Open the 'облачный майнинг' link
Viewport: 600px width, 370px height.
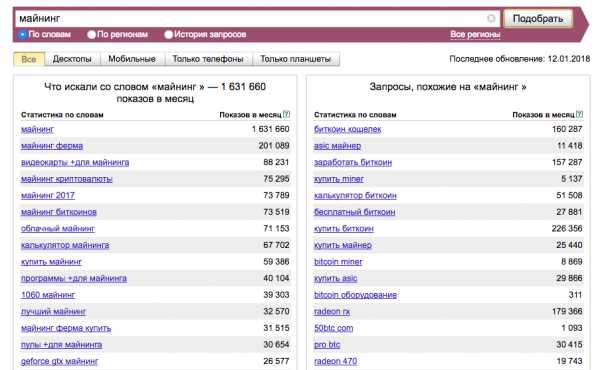(x=58, y=229)
